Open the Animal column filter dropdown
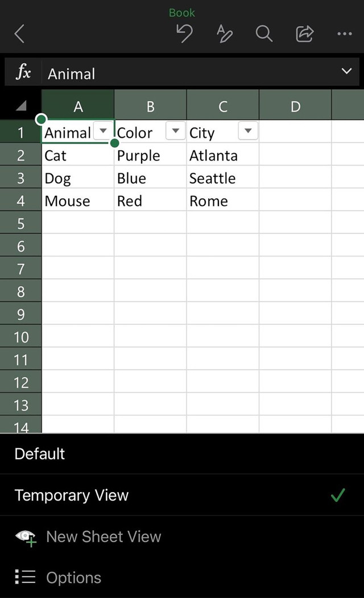Image resolution: width=364 pixels, height=598 pixels. tap(104, 131)
